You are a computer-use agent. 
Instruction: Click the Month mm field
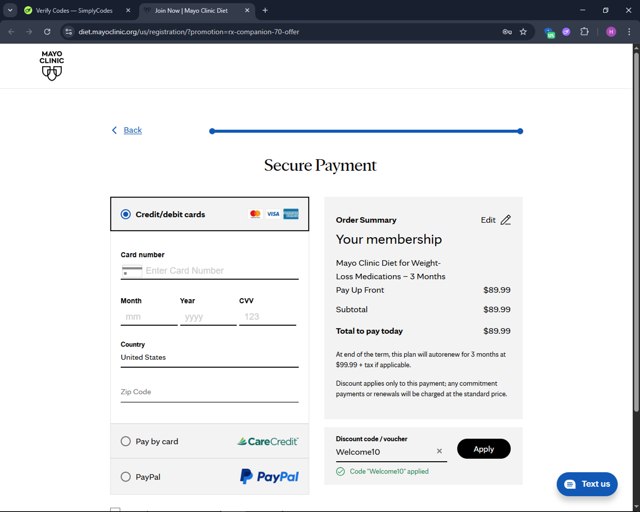click(149, 317)
